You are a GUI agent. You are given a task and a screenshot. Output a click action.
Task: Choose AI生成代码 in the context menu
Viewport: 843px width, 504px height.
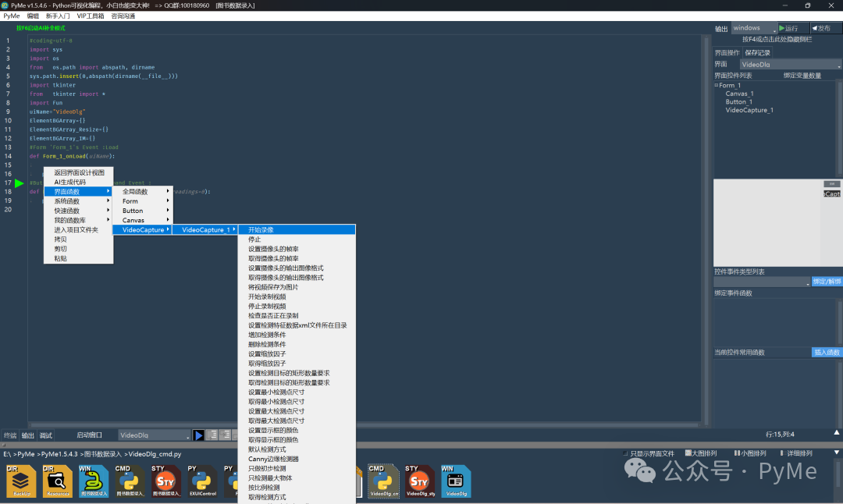pyautogui.click(x=79, y=182)
